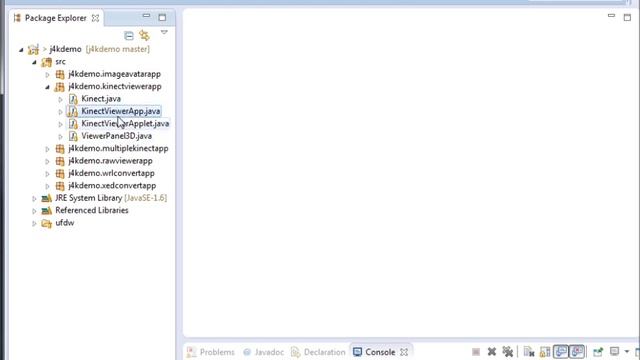This screenshot has height=360, width=640.
Task: Open dropdown next to Display Selected Console
Action: pyautogui.click(x=627, y=352)
